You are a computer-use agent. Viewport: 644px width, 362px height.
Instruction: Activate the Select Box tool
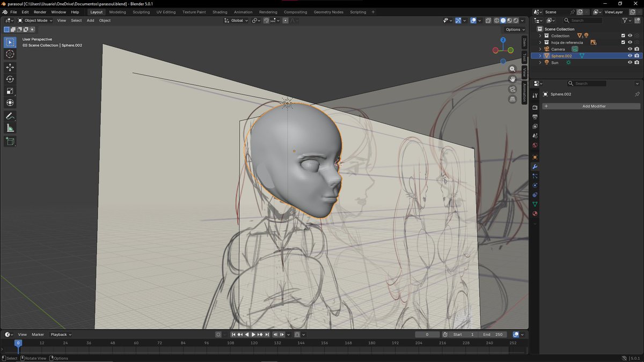point(10,42)
